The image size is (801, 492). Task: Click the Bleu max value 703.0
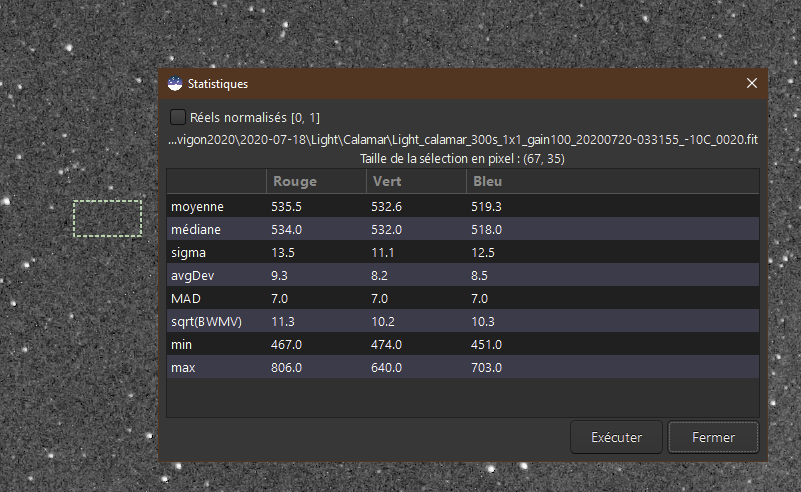coord(486,367)
